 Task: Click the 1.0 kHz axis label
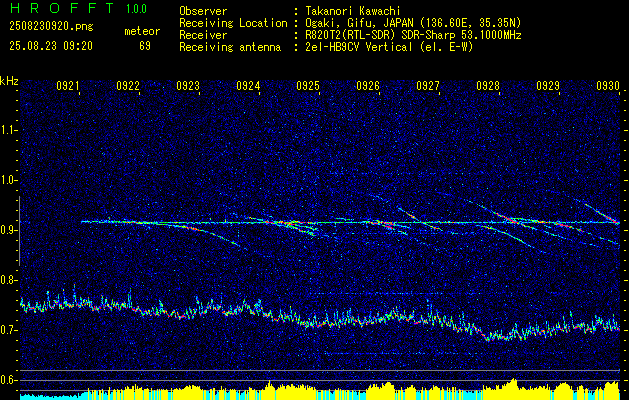coord(8,180)
